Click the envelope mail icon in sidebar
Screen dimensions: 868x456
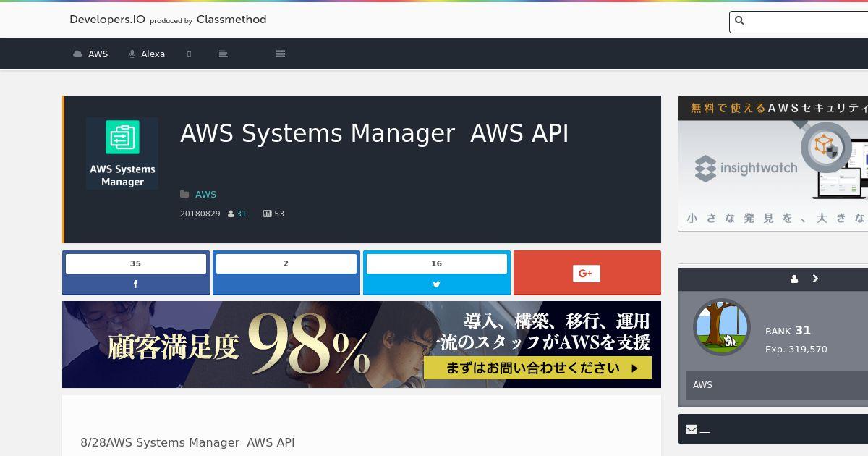692,429
